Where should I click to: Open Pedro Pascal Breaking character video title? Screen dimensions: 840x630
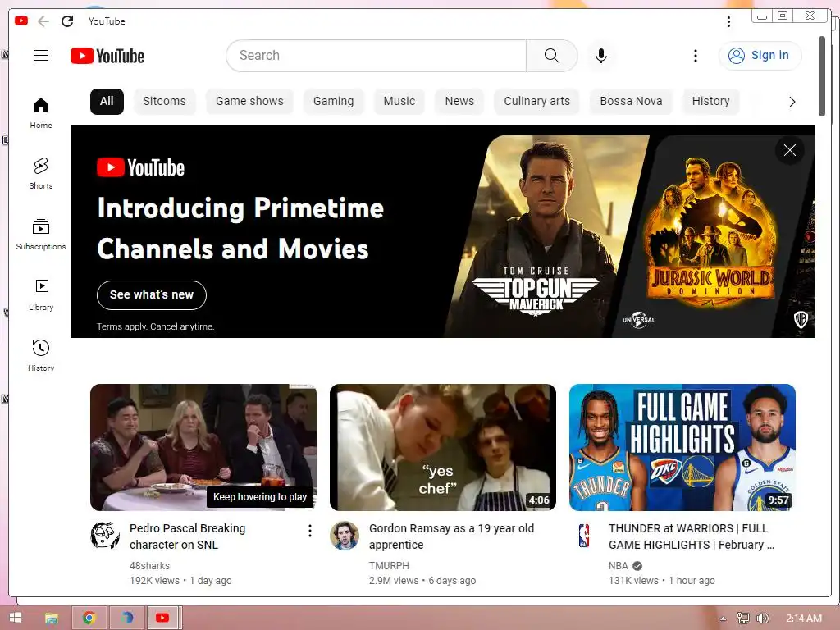(188, 536)
